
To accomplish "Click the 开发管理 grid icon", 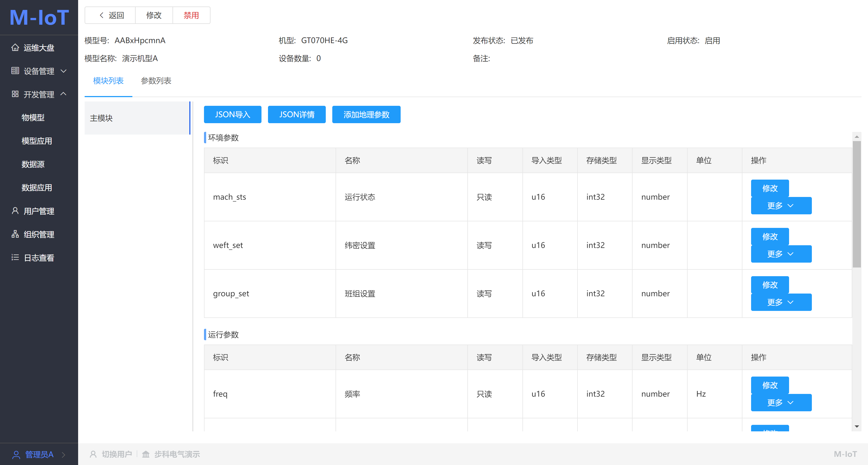I will (15, 94).
